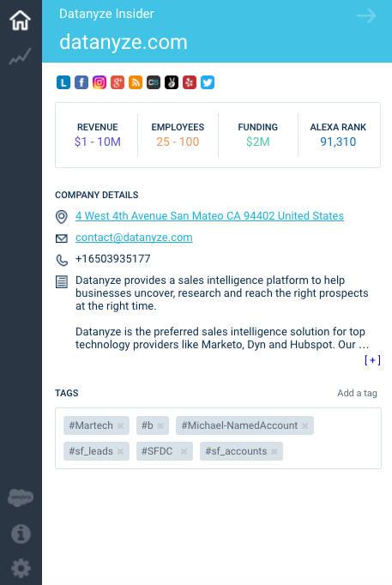Open the LinkedIn social icon

pyautogui.click(x=63, y=82)
